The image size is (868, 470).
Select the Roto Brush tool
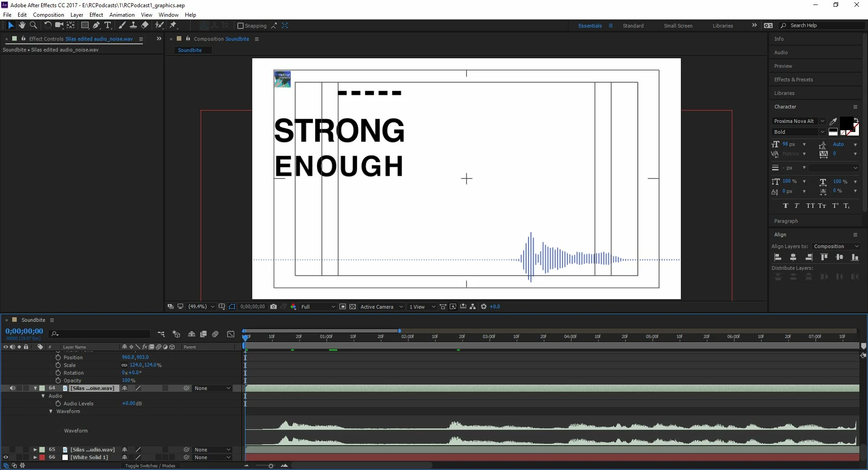(159, 25)
